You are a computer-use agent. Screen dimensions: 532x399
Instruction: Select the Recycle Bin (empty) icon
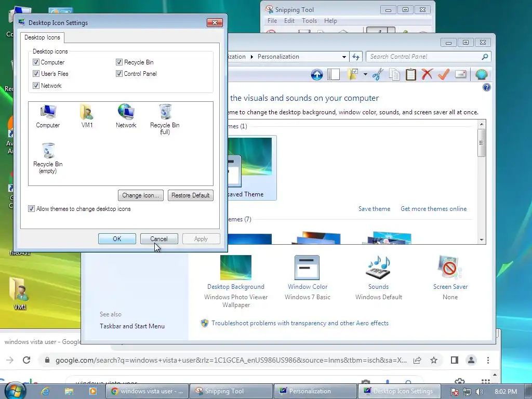pyautogui.click(x=48, y=158)
